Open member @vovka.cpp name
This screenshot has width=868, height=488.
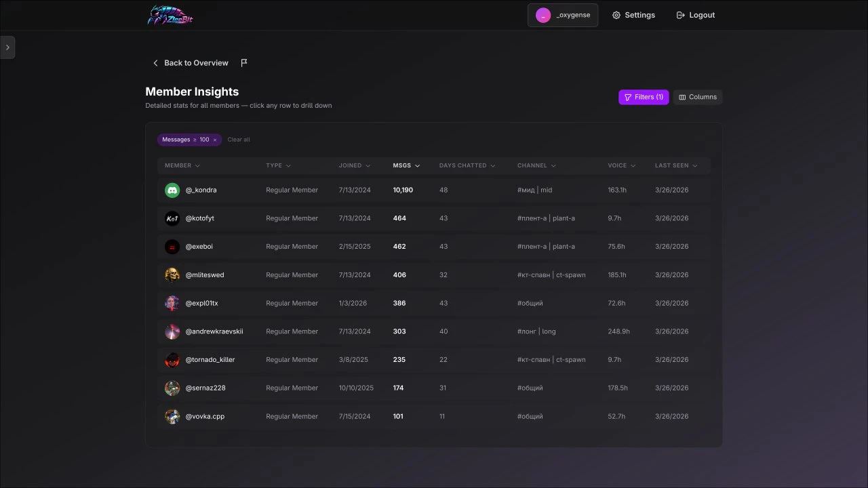(205, 416)
